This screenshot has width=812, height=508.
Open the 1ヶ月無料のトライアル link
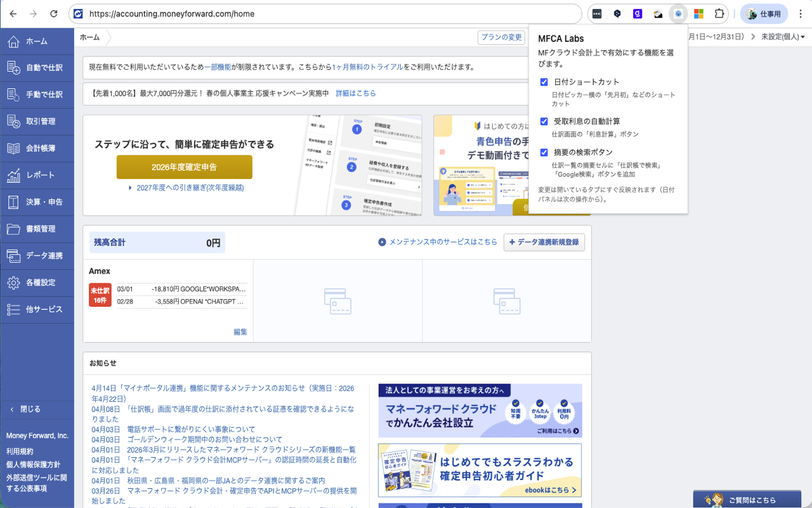click(368, 67)
